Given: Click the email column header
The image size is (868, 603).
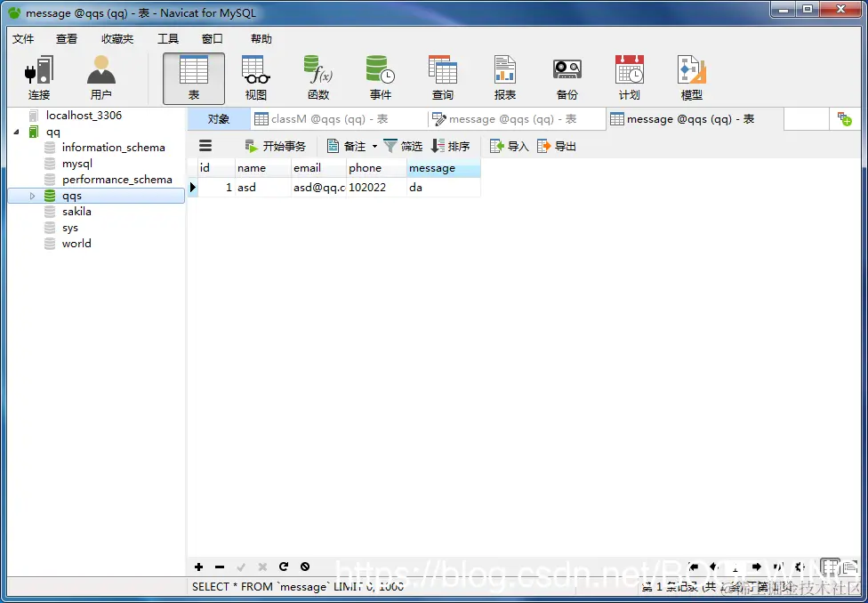Looking at the screenshot, I should click(319, 168).
